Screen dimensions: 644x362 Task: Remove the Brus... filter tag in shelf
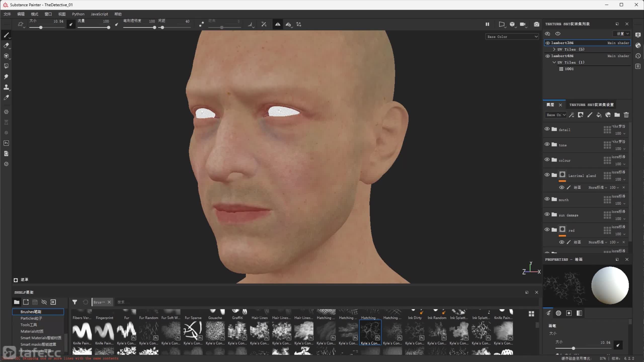[109, 302]
